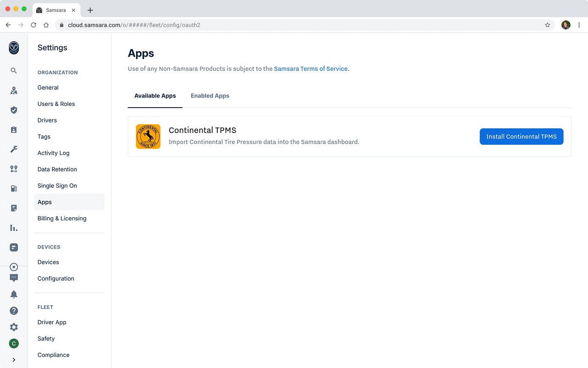Screen dimensions: 588x368
Task: Click the browser forward arrow
Action: coord(21,25)
